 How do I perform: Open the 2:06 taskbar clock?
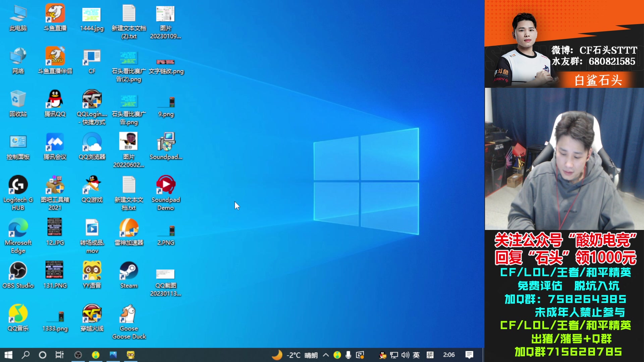449,355
